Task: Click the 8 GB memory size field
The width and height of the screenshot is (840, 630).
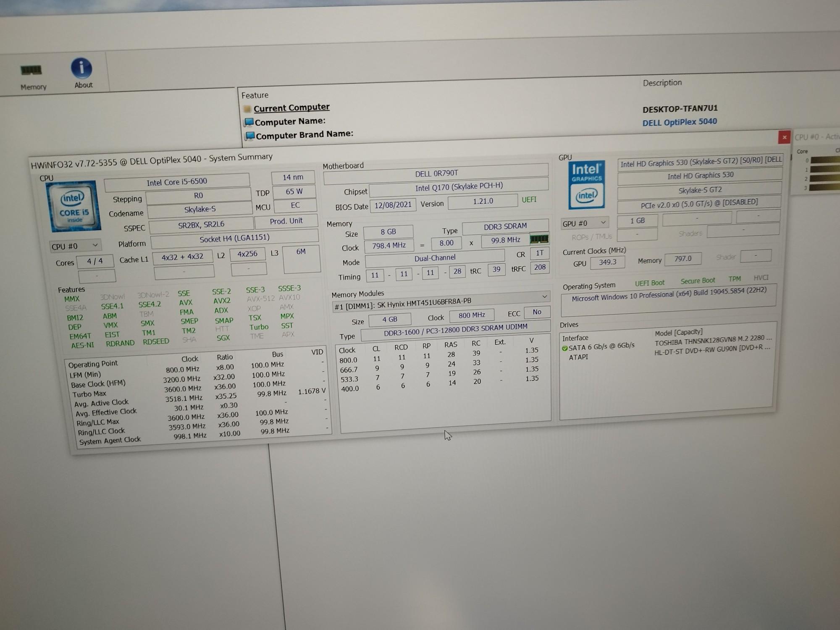Action: (388, 232)
